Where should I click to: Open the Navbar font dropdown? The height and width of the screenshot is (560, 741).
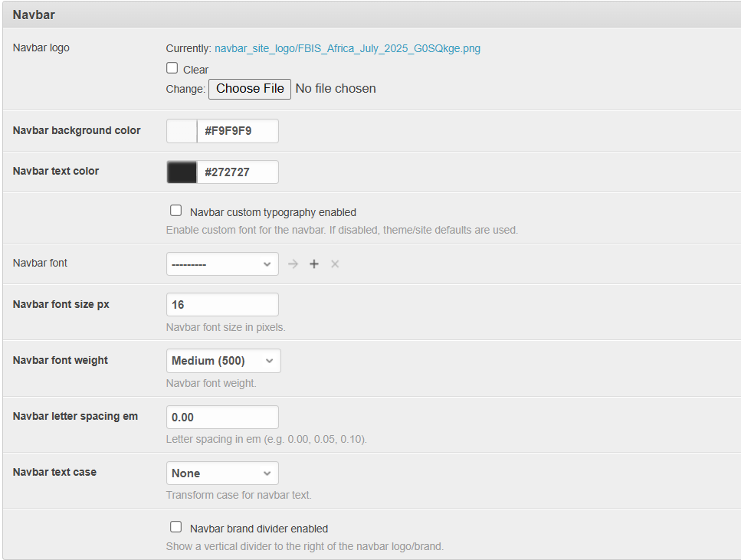(x=222, y=264)
